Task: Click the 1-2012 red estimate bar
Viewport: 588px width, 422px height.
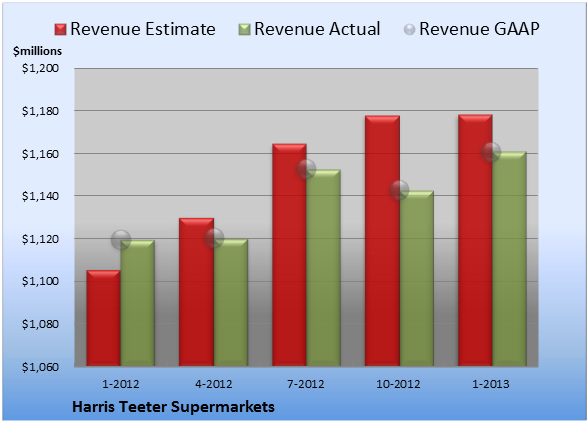Action: [104, 318]
